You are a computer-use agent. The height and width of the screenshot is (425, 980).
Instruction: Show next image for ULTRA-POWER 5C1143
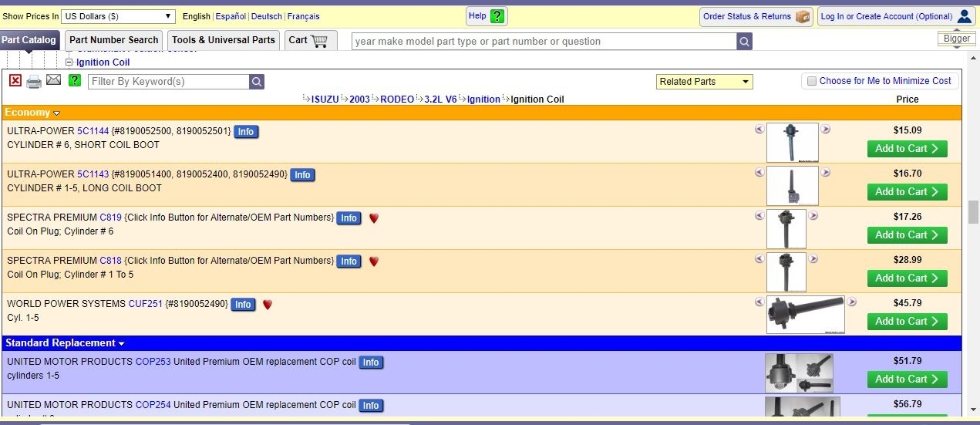[x=826, y=173]
